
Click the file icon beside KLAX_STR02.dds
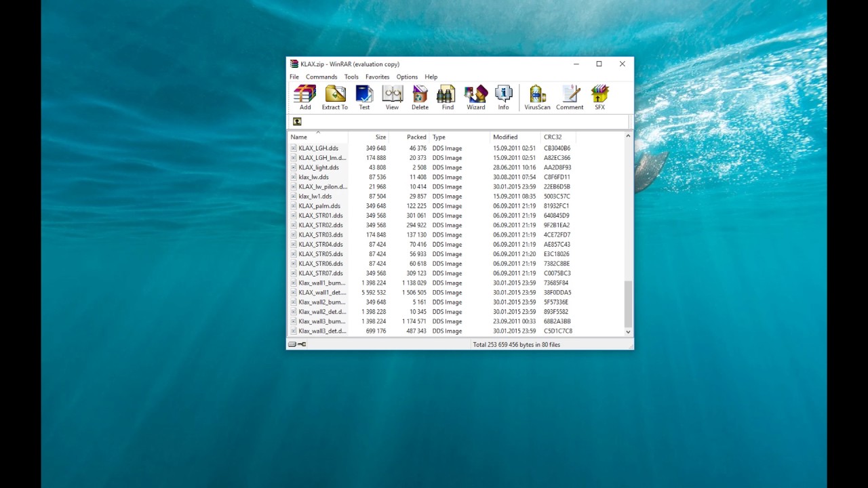point(294,225)
